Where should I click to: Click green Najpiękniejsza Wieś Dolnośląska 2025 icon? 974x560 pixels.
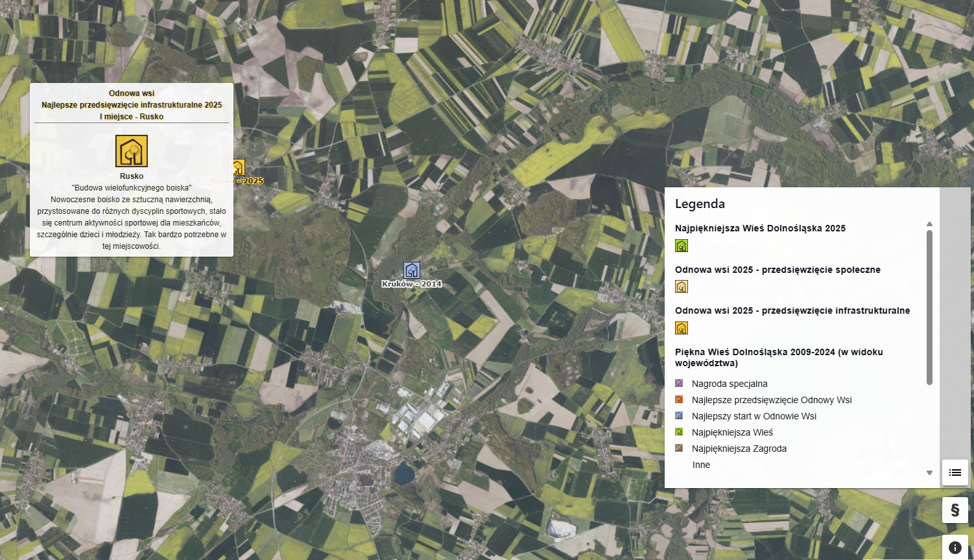click(682, 246)
